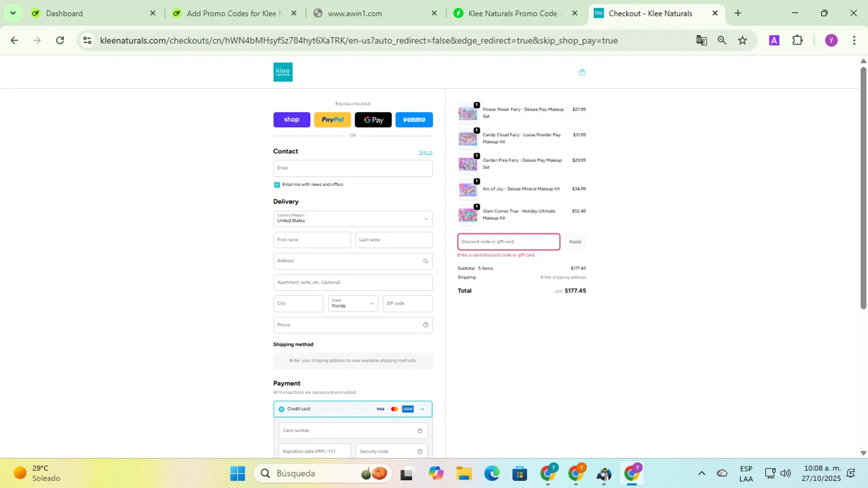The height and width of the screenshot is (488, 868).
Task: Expand the Country/Region dropdown
Action: [x=353, y=219]
